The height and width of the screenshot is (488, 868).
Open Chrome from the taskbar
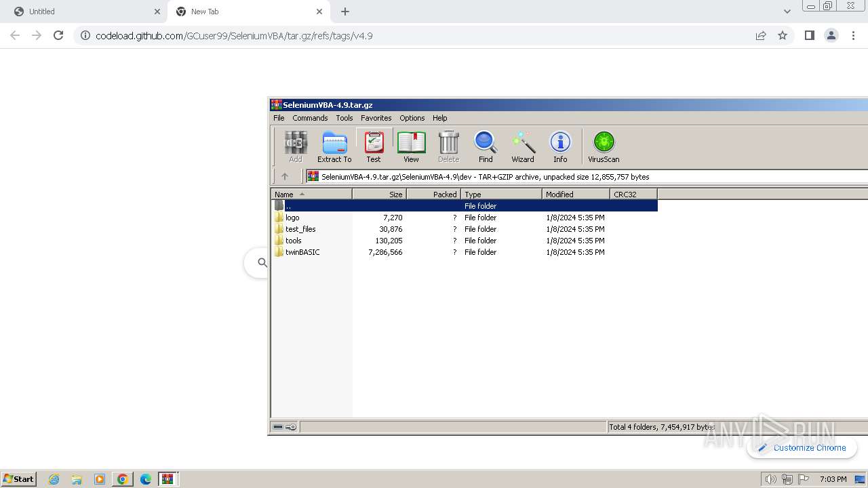[122, 479]
